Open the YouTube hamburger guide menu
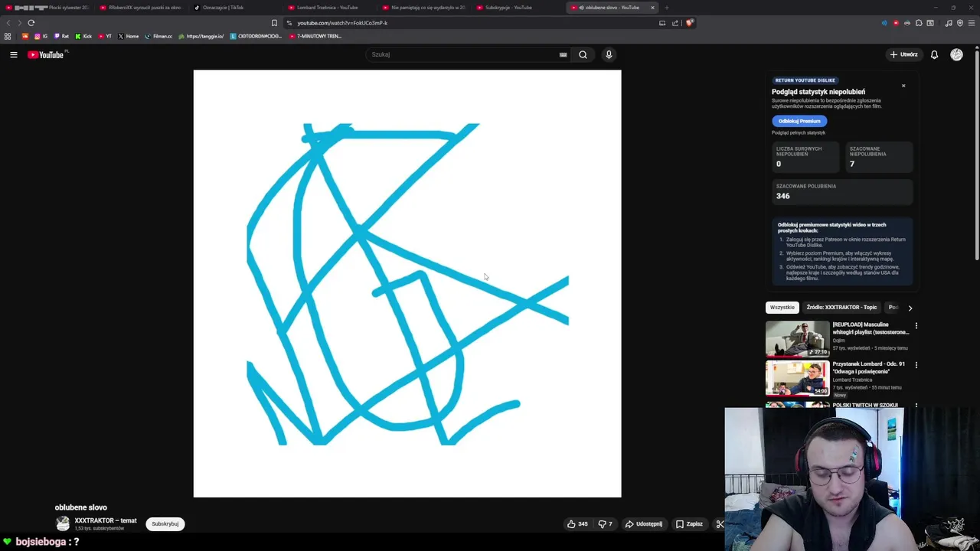 click(x=14, y=54)
